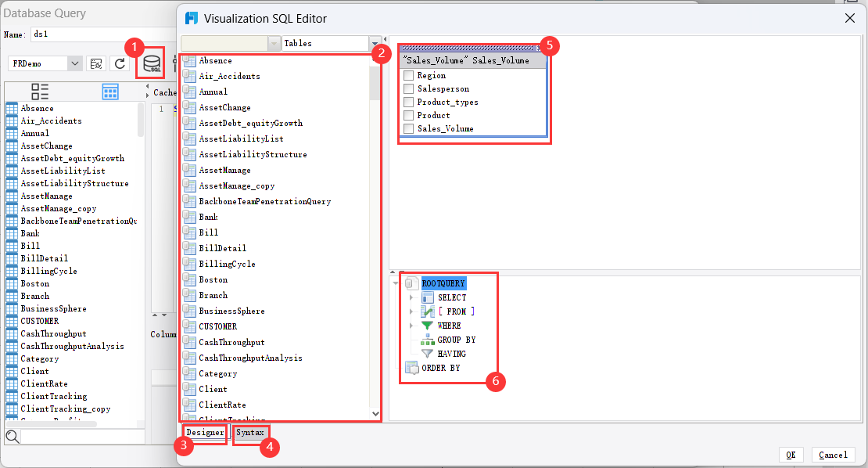Click the ORDER BY node icon

pos(412,367)
